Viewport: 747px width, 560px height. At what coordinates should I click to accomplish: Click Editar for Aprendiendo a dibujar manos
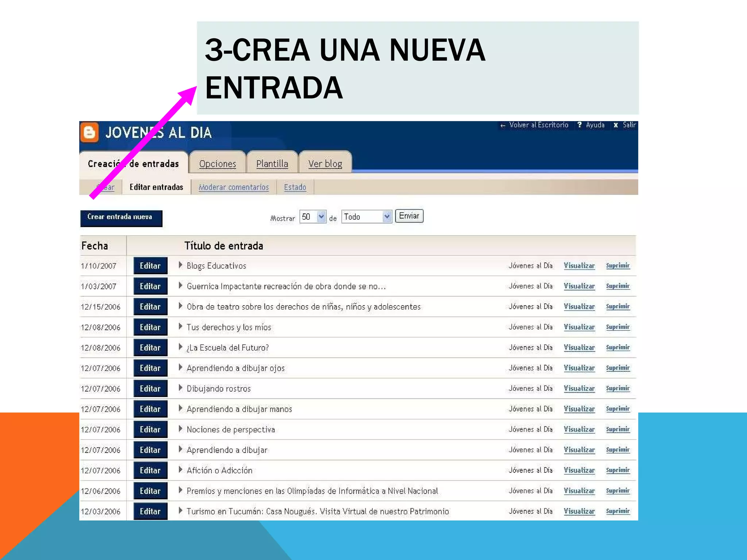[150, 409]
